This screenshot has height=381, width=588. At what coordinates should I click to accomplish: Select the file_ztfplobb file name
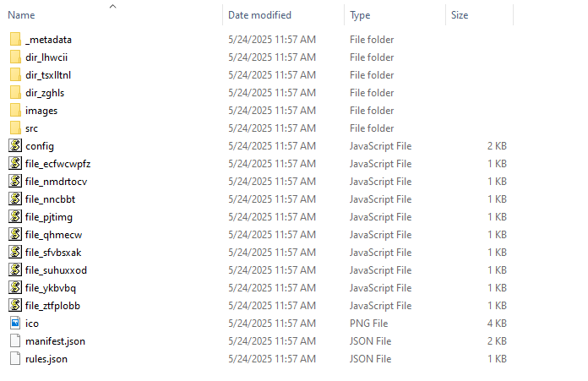point(53,306)
